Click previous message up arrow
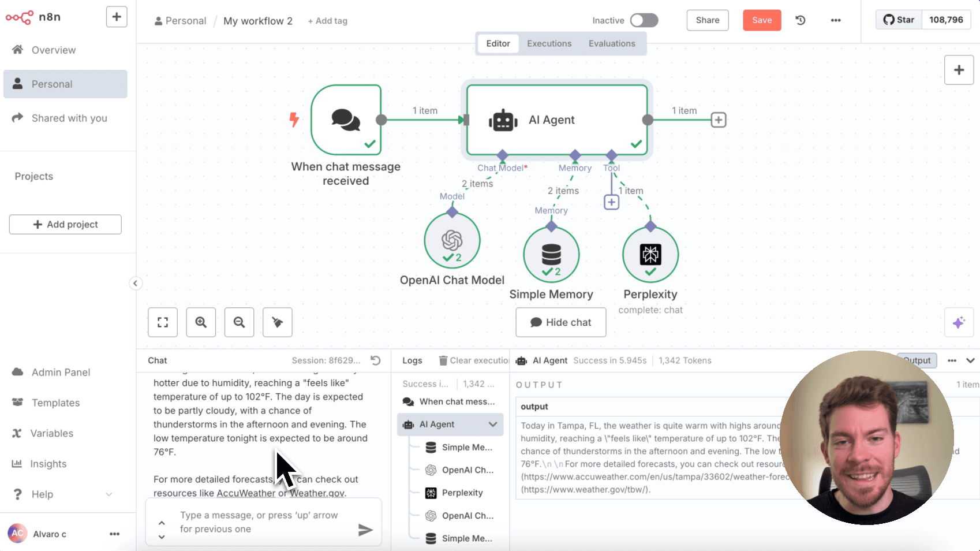 tap(162, 523)
